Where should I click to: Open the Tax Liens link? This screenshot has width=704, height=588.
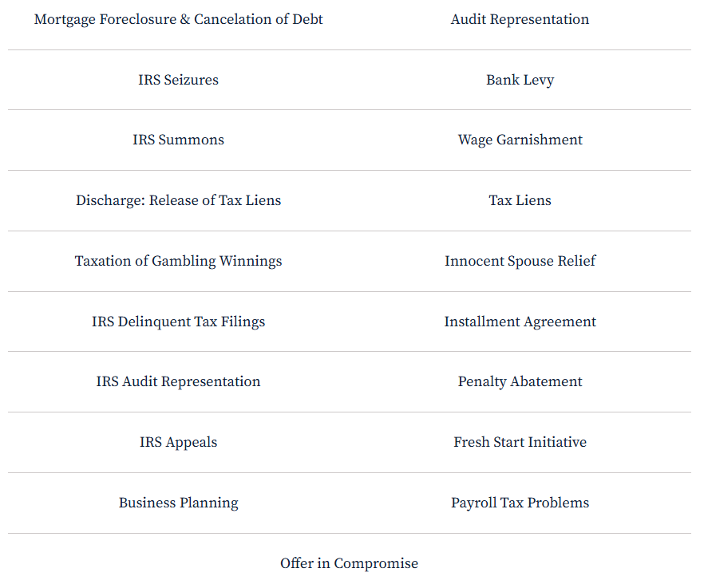[520, 200]
